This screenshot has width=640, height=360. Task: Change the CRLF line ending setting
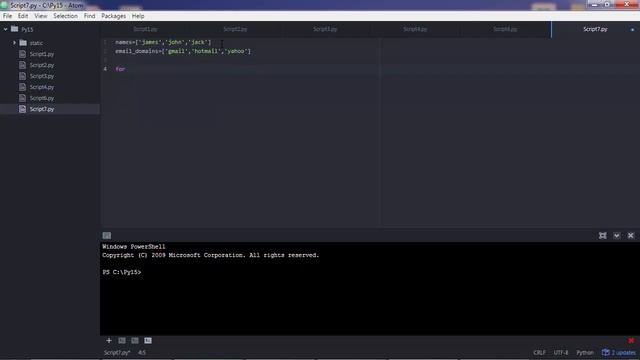pyautogui.click(x=539, y=352)
